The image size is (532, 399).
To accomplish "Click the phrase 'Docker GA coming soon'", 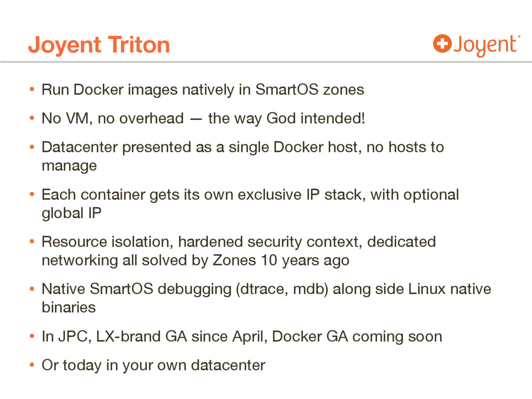I will click(x=357, y=337).
